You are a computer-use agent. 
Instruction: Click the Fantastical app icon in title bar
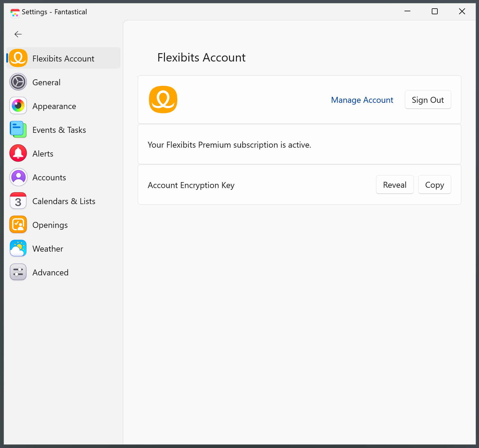[x=15, y=13]
